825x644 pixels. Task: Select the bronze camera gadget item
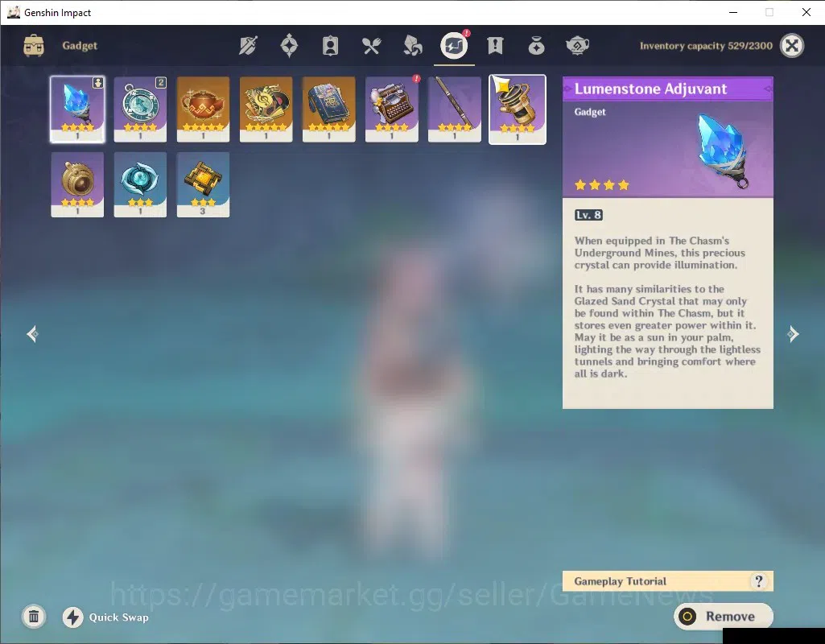[77, 184]
